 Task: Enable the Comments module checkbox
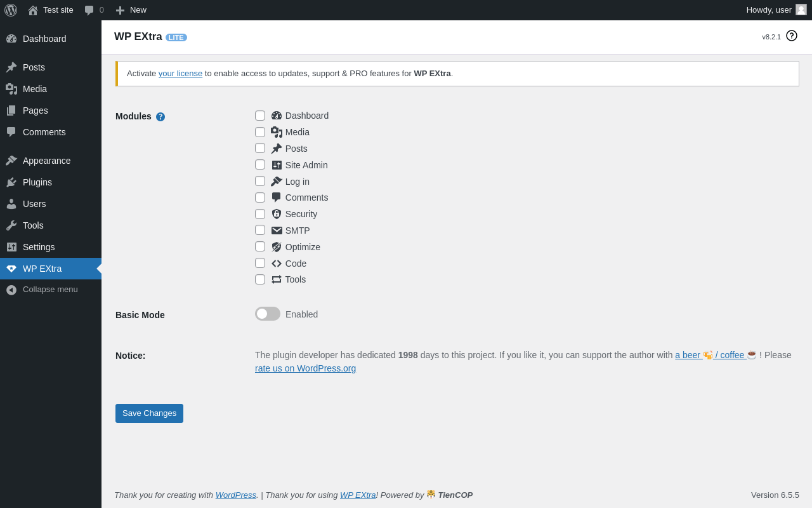click(x=260, y=197)
